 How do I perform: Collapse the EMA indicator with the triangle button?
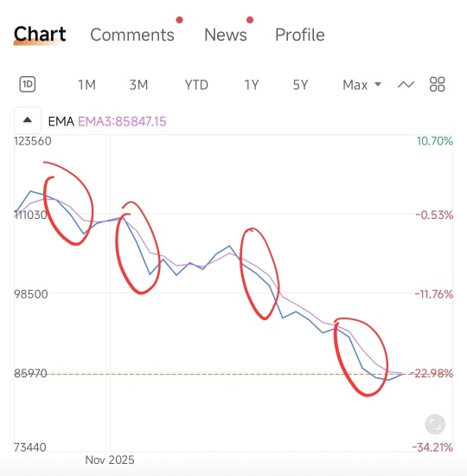point(28,120)
